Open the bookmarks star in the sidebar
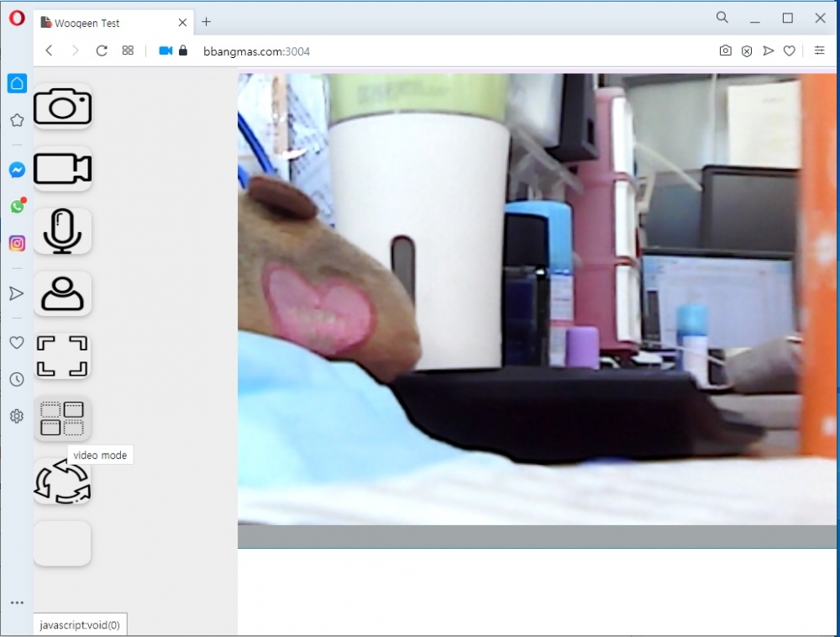Screen dimensions: 840x637 [17, 120]
